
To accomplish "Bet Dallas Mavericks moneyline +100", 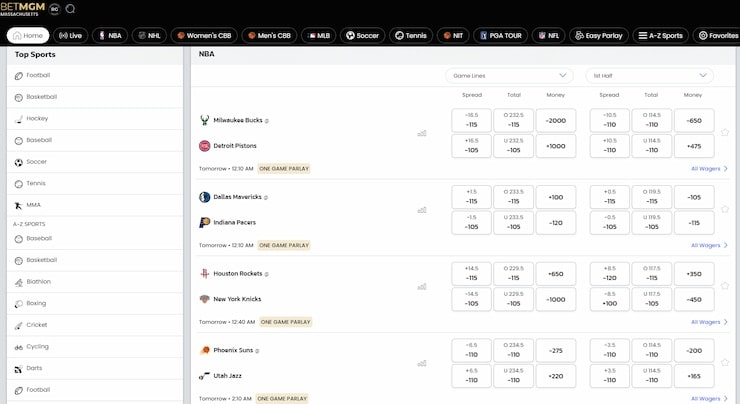I will click(555, 197).
